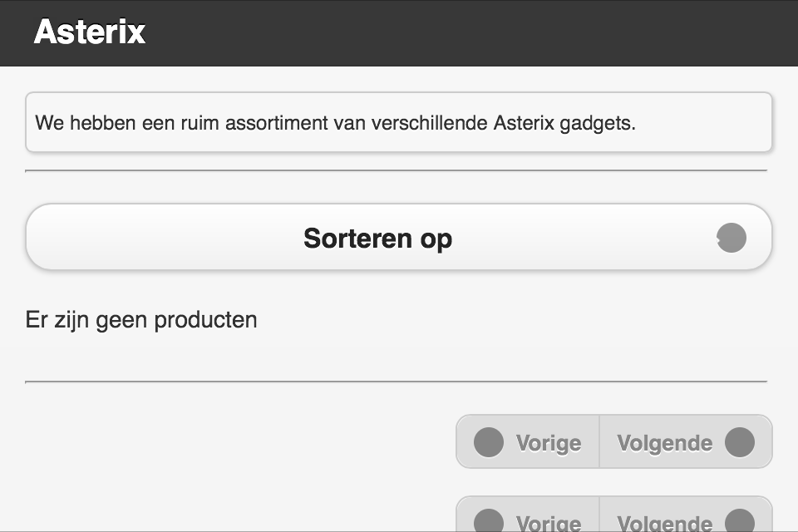The image size is (798, 532).
Task: Click the circle icon beside upper Vorige
Action: click(x=489, y=442)
